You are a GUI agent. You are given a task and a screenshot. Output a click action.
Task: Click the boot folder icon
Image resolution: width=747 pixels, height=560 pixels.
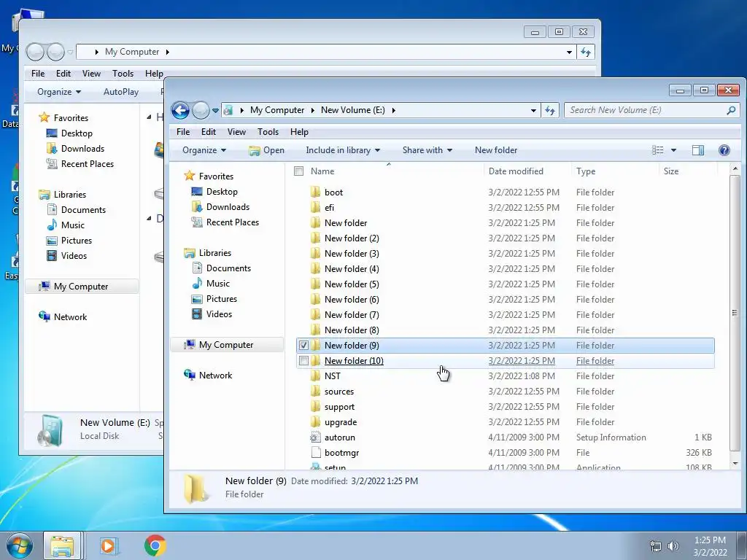pyautogui.click(x=315, y=192)
